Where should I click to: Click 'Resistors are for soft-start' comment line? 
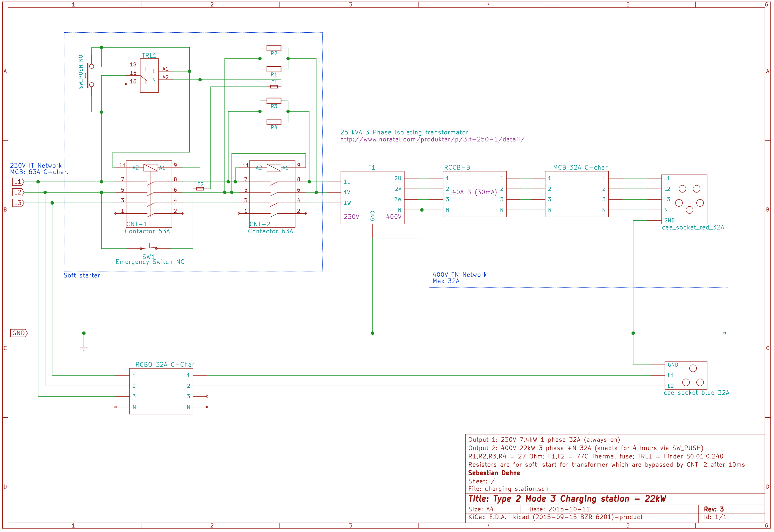coord(607,465)
